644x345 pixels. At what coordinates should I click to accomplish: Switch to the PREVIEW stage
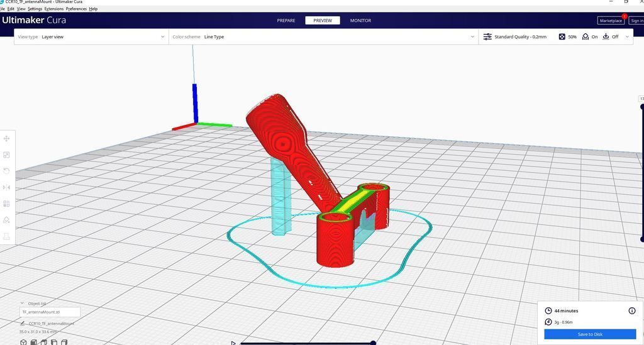323,21
